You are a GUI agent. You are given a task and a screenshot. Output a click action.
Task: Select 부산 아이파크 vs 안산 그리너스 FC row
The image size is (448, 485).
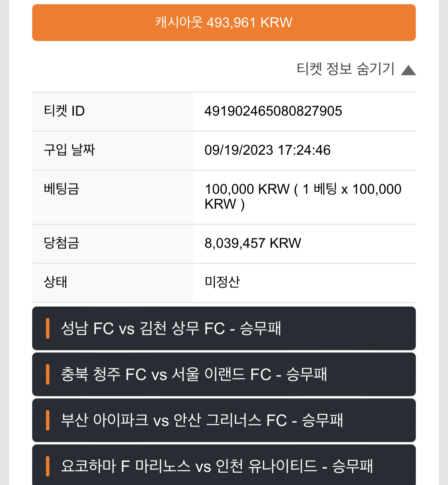224,420
